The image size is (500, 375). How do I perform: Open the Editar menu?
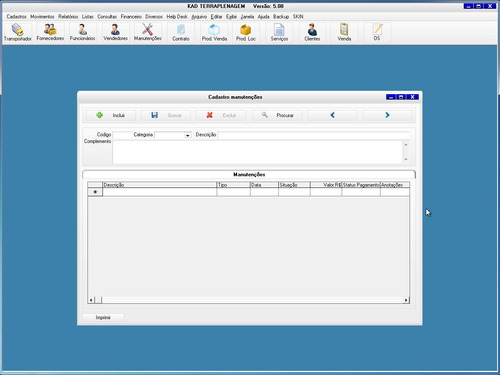216,17
